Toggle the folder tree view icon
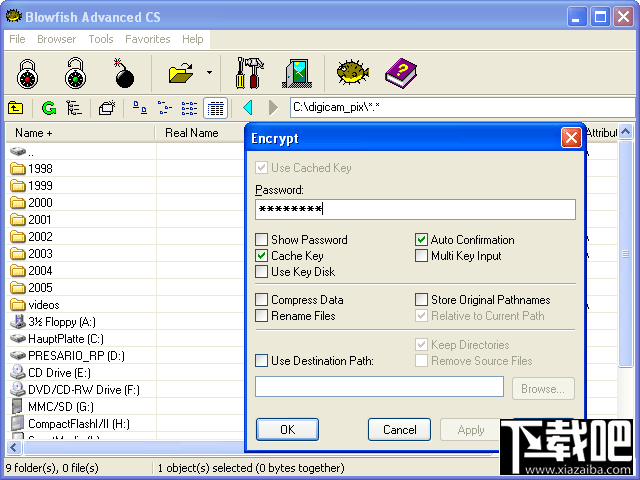 coord(74,108)
